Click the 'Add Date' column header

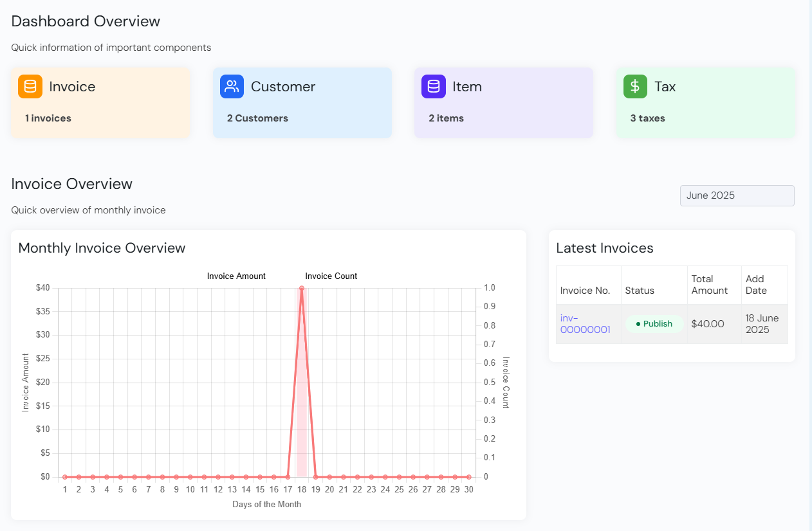pos(756,285)
